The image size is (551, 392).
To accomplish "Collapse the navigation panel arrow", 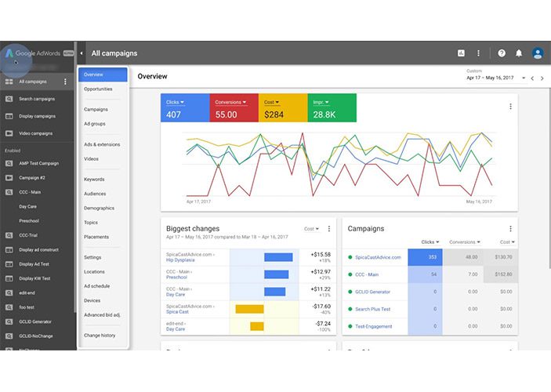I will pos(82,53).
